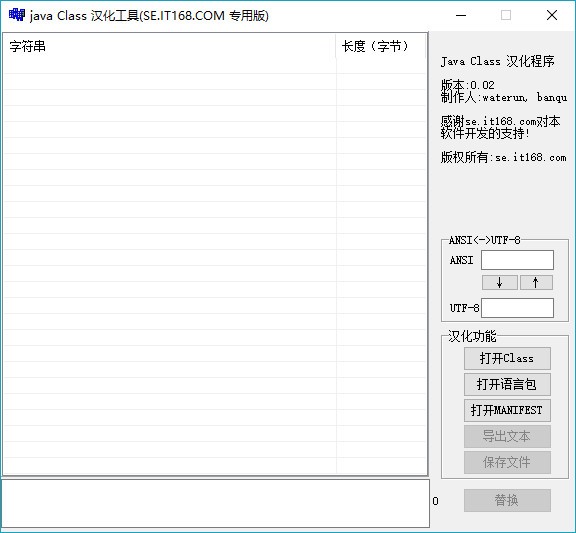Open the language pack via 打开语言包
The width and height of the screenshot is (576, 533).
(507, 384)
